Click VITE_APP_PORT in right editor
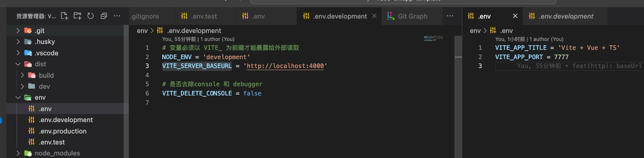Screen dimensions: 644x158 (x=519, y=57)
